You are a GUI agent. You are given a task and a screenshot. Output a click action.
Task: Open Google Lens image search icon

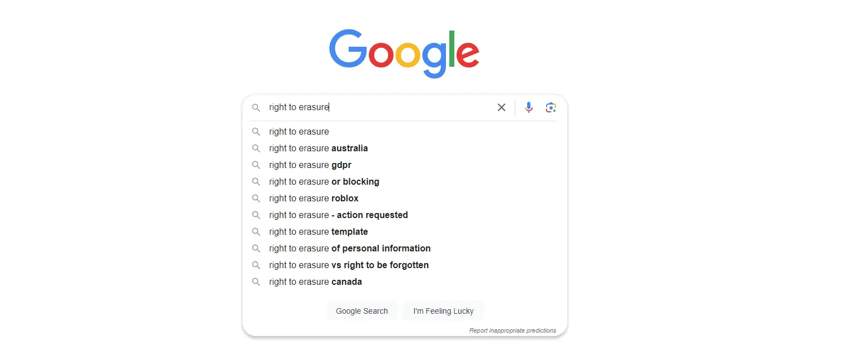(x=550, y=107)
